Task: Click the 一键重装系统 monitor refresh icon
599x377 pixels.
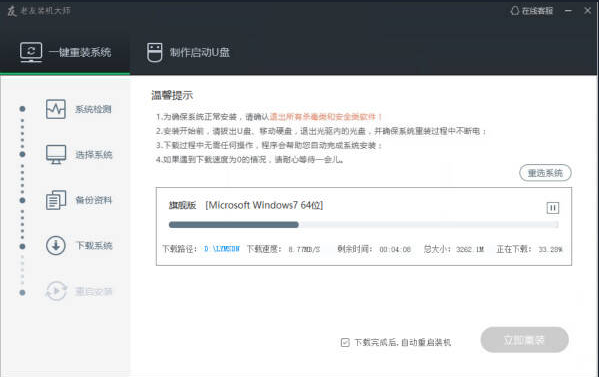Action: [x=31, y=52]
